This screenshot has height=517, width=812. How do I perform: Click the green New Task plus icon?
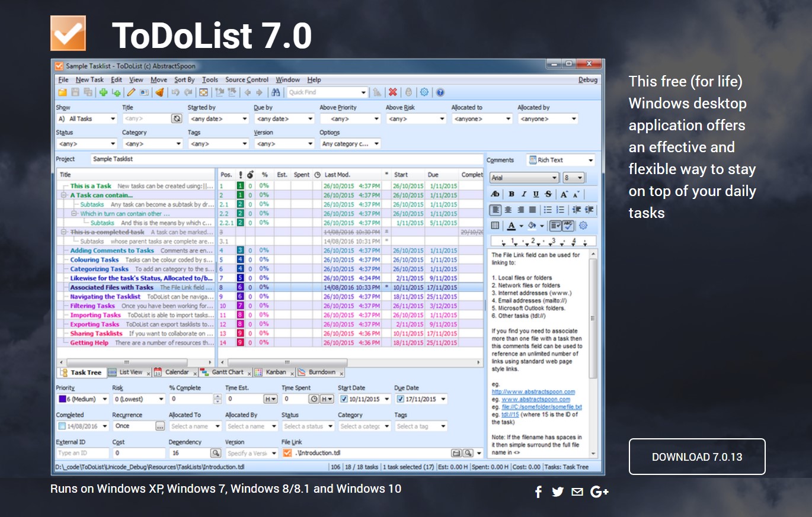(x=103, y=92)
